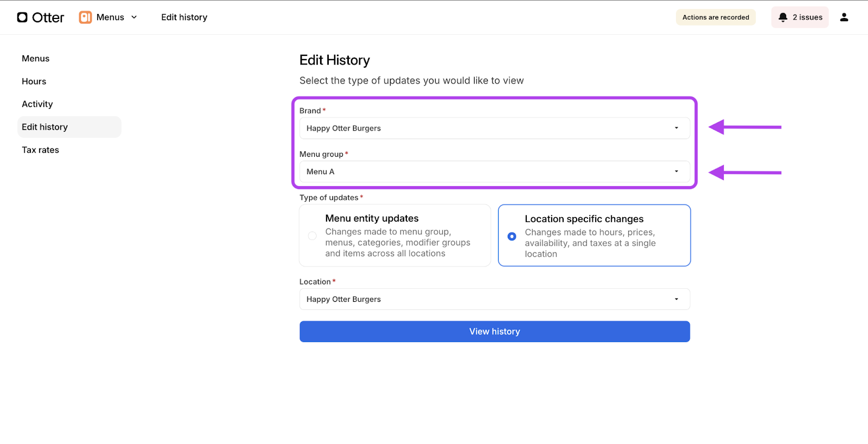The image size is (868, 444).
Task: Select Menu entity updates radio button
Action: [x=312, y=236]
